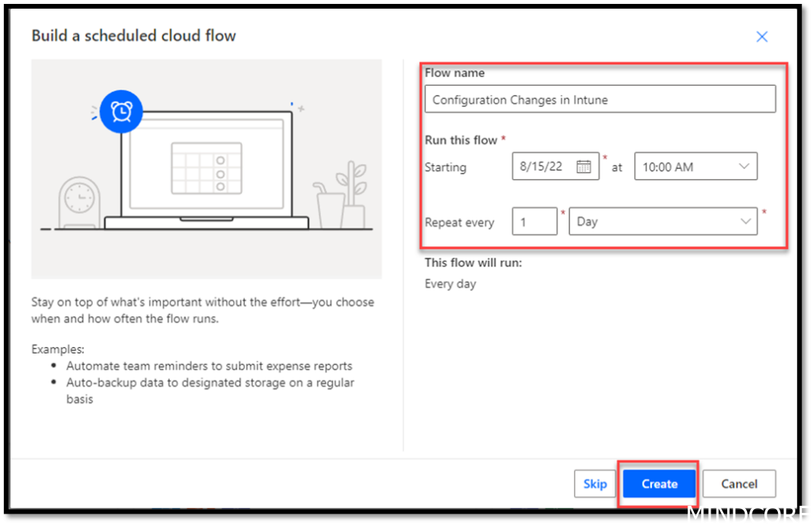This screenshot has height=524, width=812.
Task: Click the Run this flow label
Action: point(460,140)
